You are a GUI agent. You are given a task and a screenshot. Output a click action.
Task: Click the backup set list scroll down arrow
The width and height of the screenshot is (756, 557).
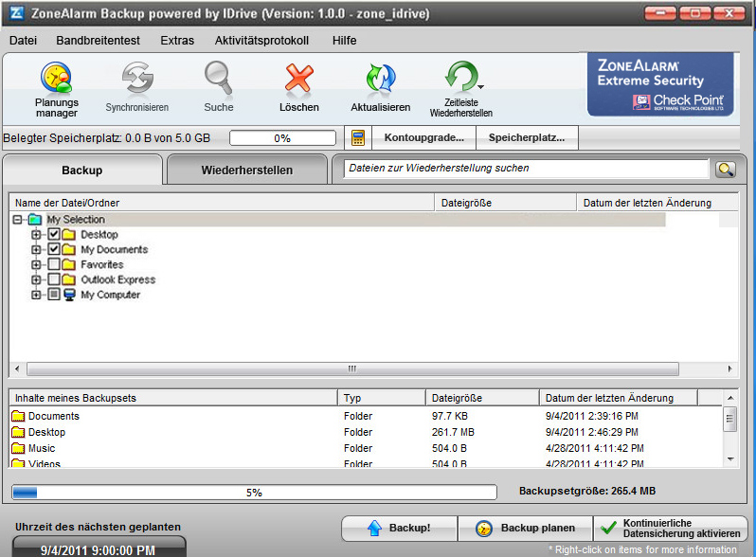click(730, 459)
